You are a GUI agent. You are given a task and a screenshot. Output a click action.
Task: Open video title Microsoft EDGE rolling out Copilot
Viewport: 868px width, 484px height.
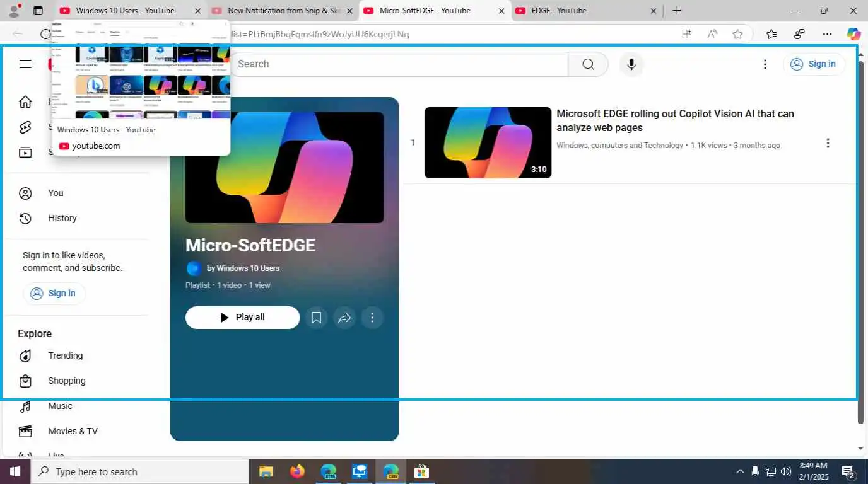pos(675,120)
